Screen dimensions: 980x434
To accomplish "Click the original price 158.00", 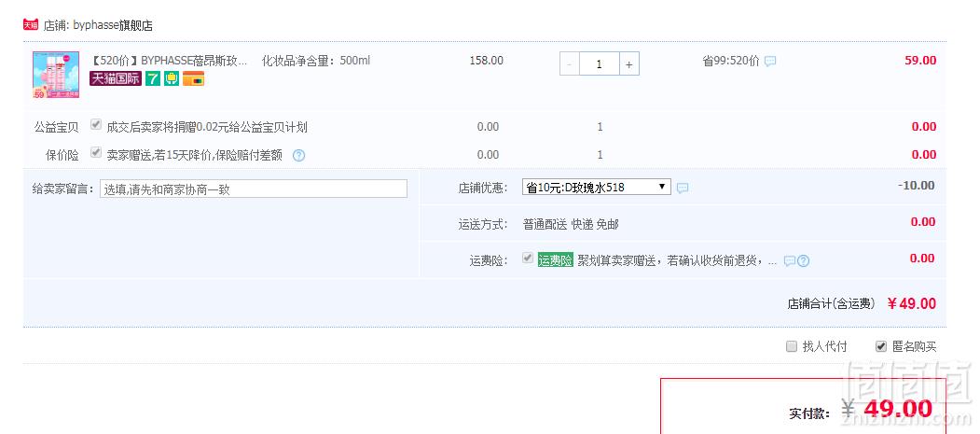I will 486,61.
